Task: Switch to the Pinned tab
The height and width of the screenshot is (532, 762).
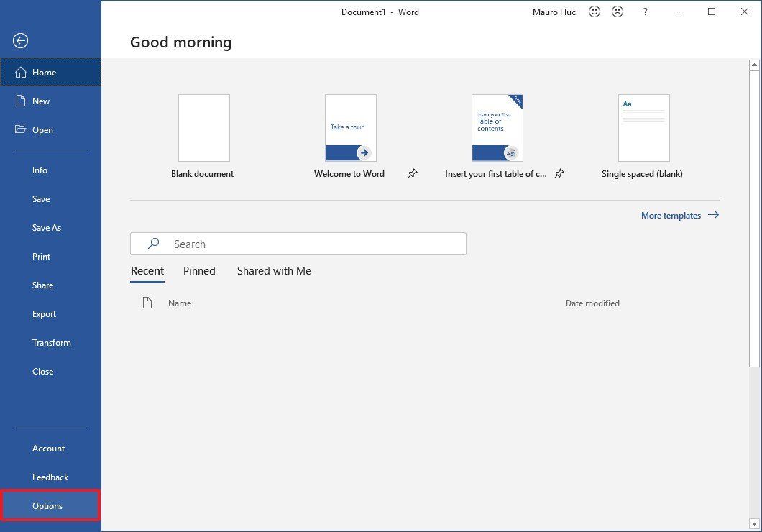Action: 199,270
